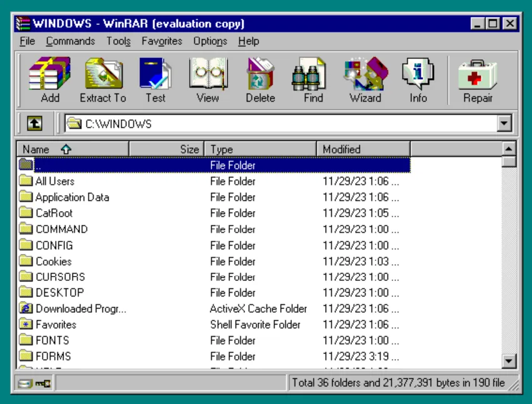Viewport: 532px width, 404px height.
Task: Sort files by the Size column header
Action: coord(166,149)
